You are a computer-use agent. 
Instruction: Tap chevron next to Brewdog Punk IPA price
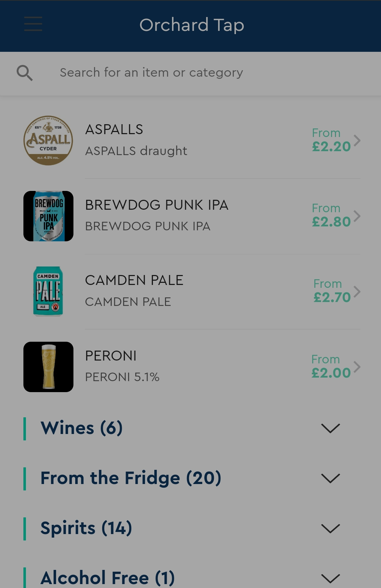[357, 216]
